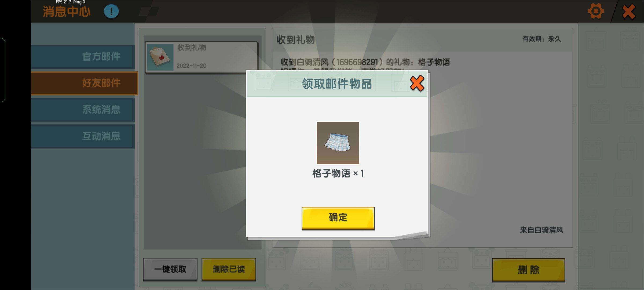Click the 来自白骑清风 signature text
This screenshot has height=290, width=644.
(541, 230)
